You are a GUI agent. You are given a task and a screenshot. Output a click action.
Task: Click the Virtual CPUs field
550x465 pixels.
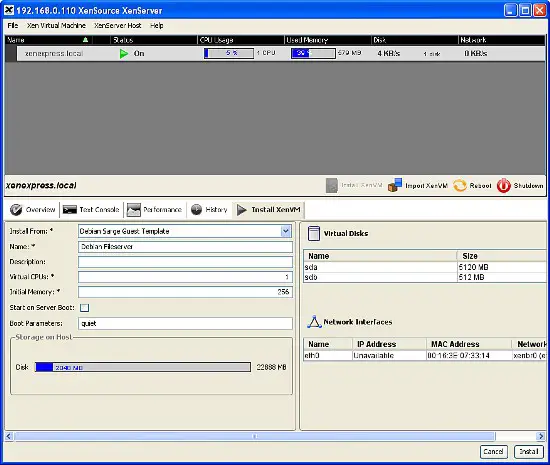pos(185,277)
